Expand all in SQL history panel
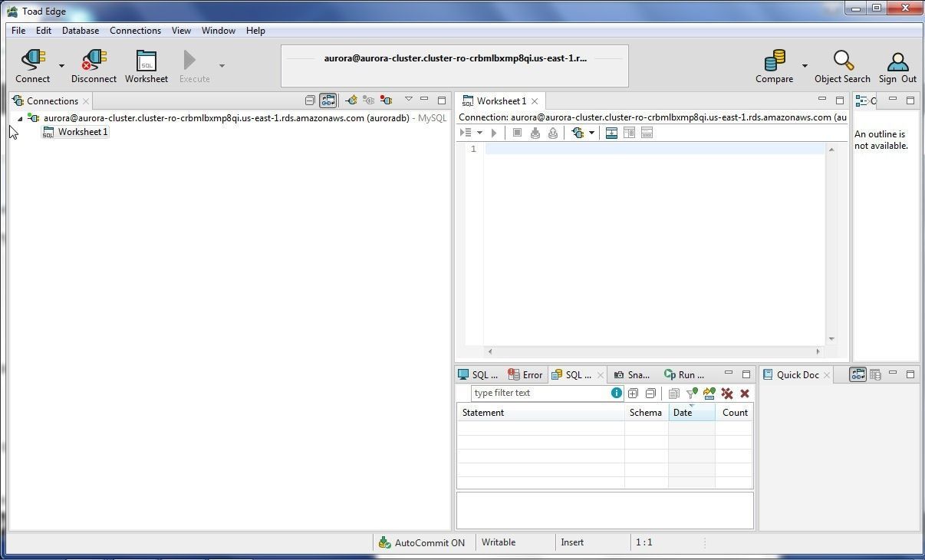 click(633, 394)
